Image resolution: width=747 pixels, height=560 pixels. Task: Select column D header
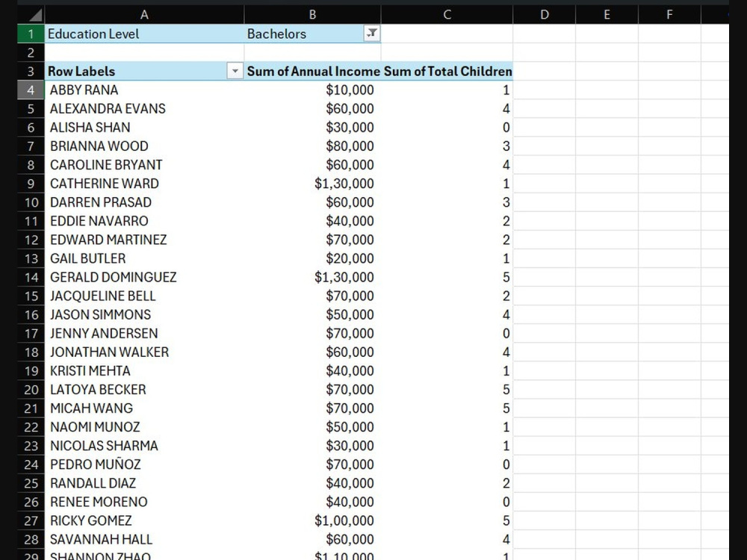pyautogui.click(x=544, y=15)
